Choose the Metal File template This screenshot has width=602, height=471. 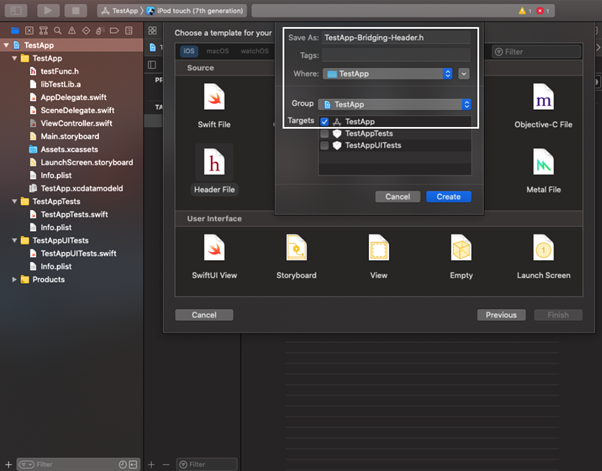pos(543,171)
